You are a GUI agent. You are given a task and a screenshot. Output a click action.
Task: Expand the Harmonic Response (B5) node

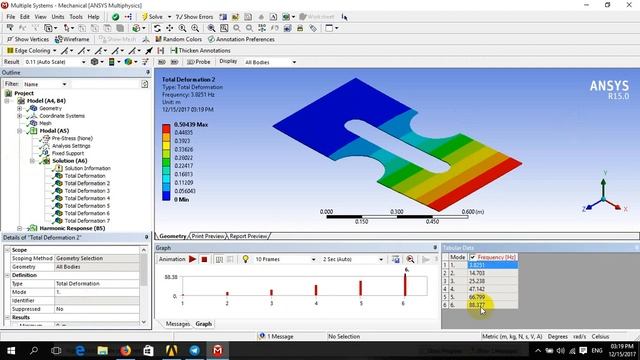coord(19,228)
